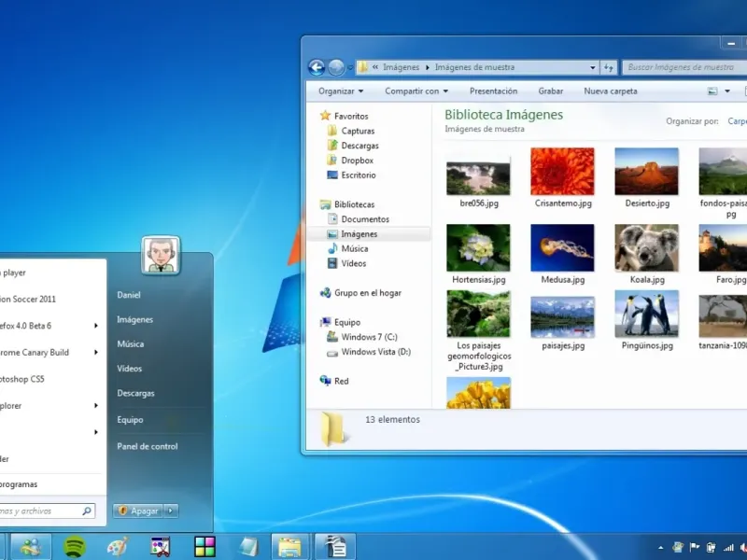Open the Dropbox favorite folder

(357, 160)
